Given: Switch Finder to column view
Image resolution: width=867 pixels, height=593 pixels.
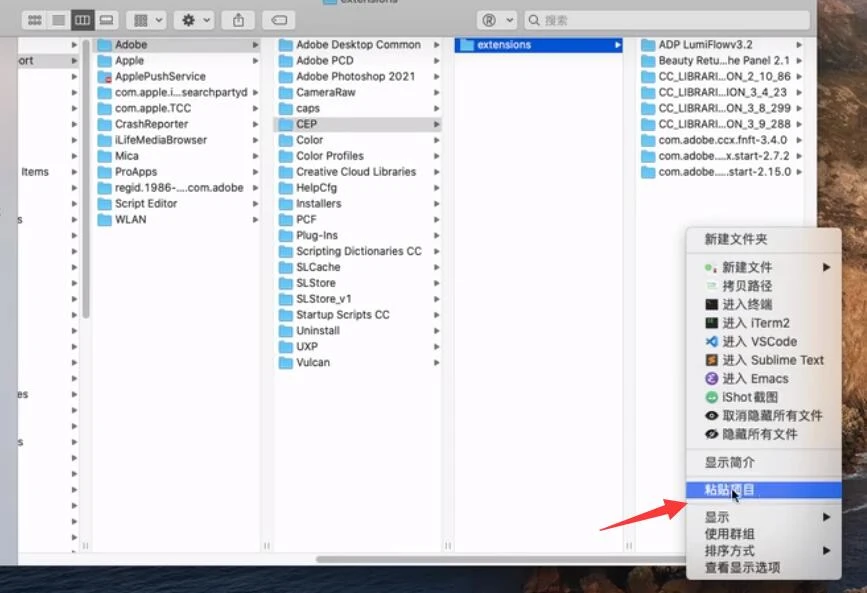Looking at the screenshot, I should (x=82, y=20).
